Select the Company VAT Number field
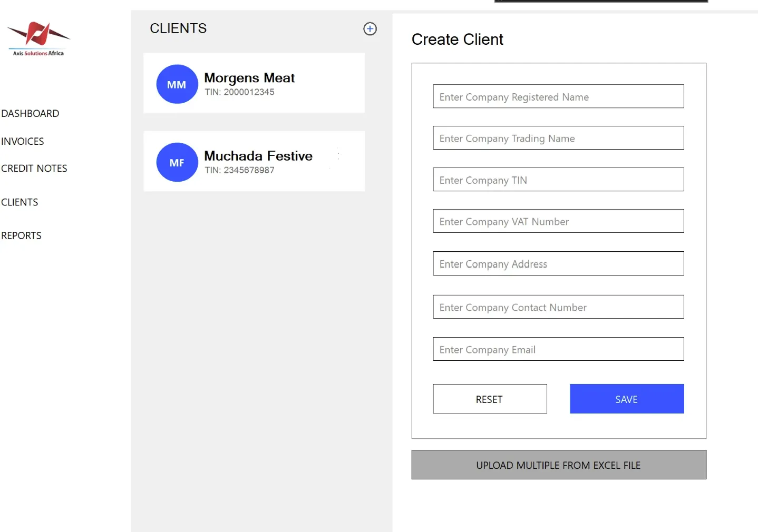The image size is (758, 532). pyautogui.click(x=558, y=221)
